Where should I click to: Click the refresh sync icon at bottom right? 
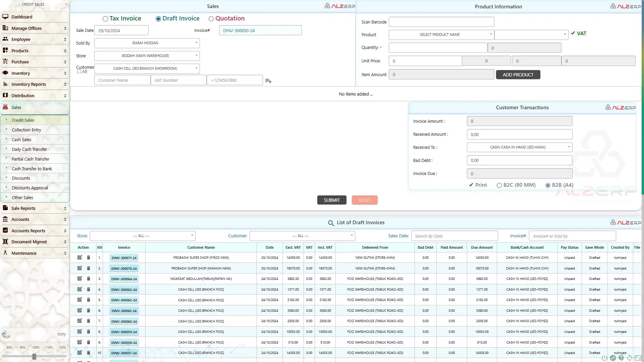point(630,358)
